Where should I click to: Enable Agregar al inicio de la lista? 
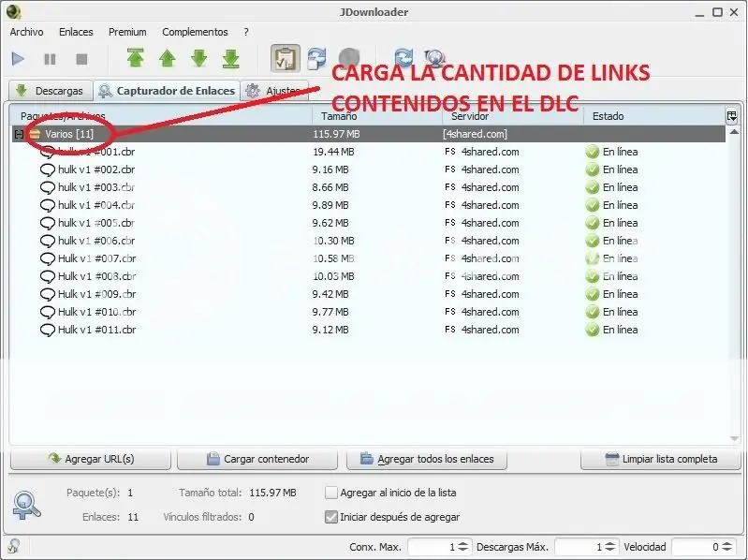click(x=331, y=493)
